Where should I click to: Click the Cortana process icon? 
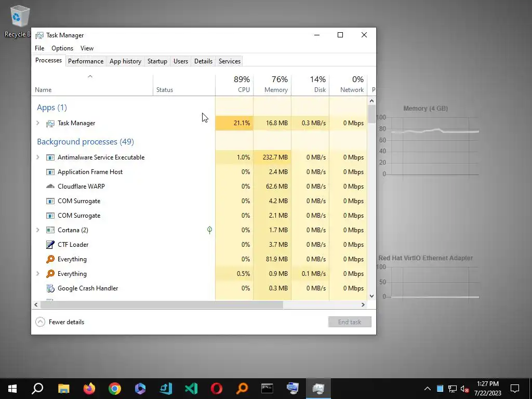click(x=50, y=230)
